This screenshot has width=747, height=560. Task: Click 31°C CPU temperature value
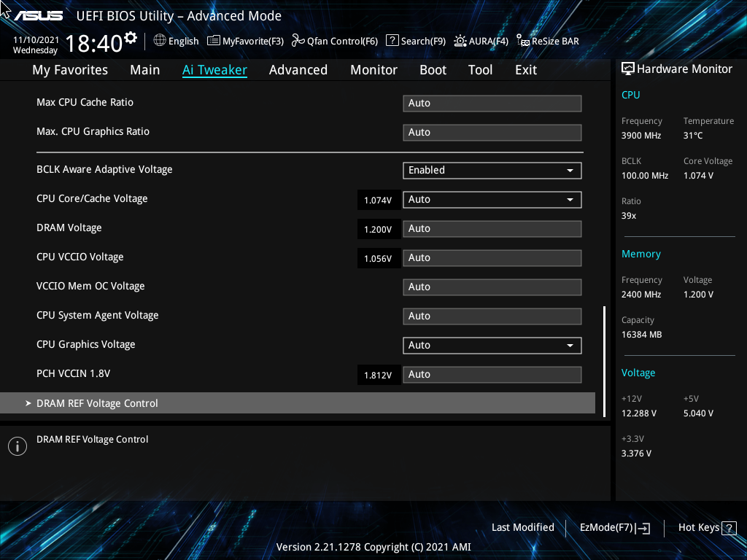pos(693,136)
